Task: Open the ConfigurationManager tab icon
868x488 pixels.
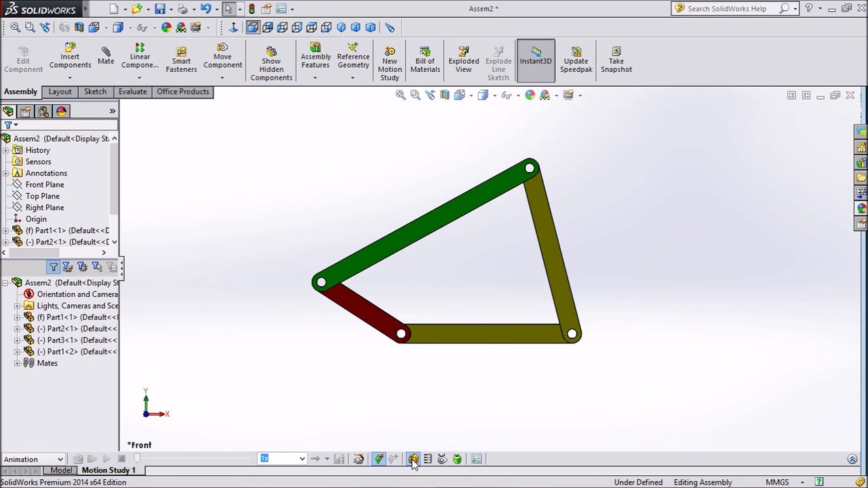Action: [x=43, y=111]
